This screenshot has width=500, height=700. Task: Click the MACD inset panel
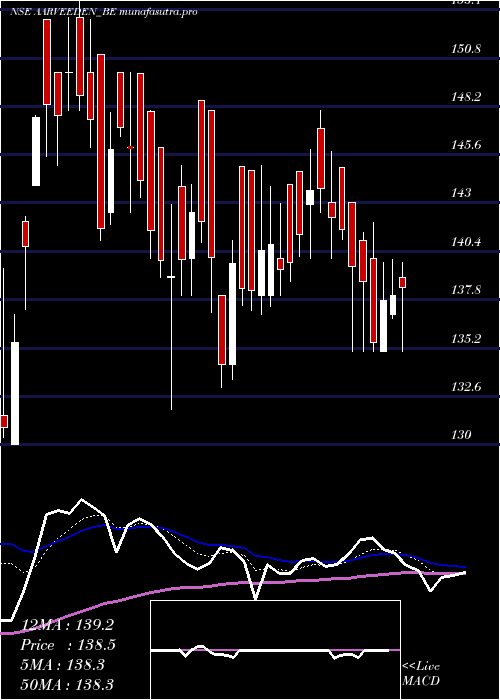275,650
